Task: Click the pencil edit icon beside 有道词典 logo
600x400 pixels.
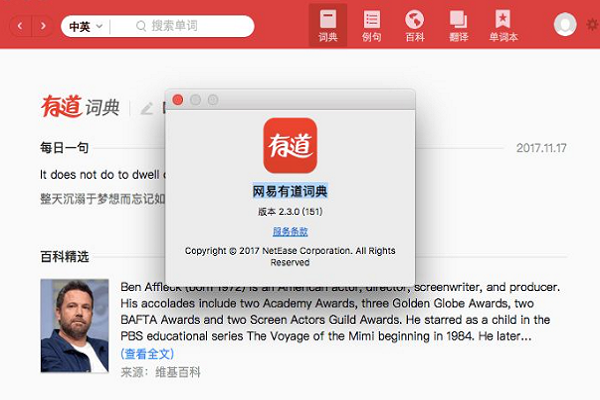Action: [x=147, y=108]
